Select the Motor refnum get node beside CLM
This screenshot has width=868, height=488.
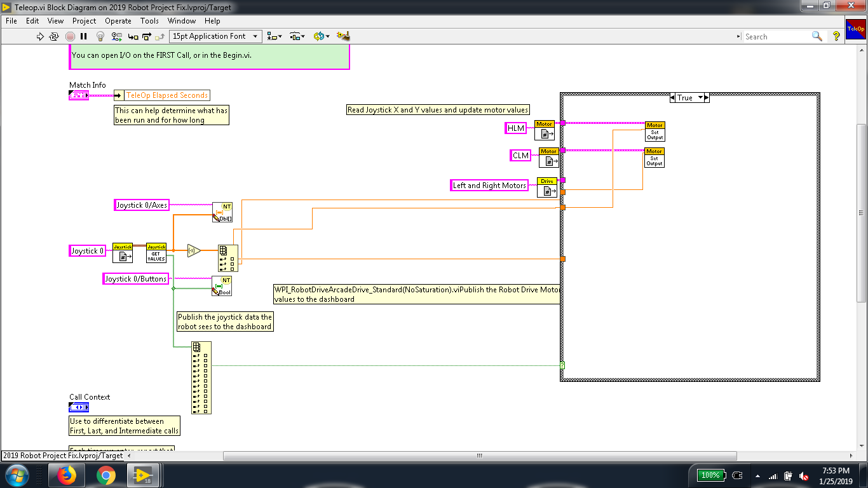[x=549, y=158]
